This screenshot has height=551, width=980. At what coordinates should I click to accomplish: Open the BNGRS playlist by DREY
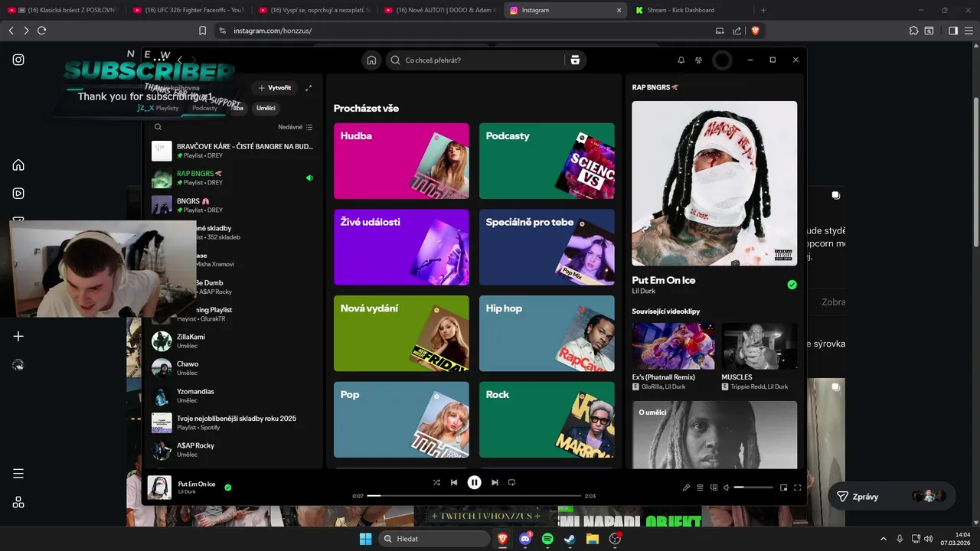[x=233, y=205]
